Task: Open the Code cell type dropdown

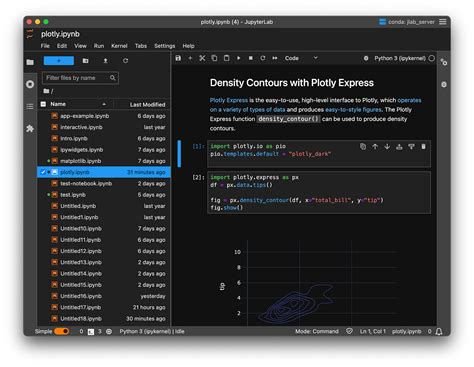Action: click(x=301, y=58)
